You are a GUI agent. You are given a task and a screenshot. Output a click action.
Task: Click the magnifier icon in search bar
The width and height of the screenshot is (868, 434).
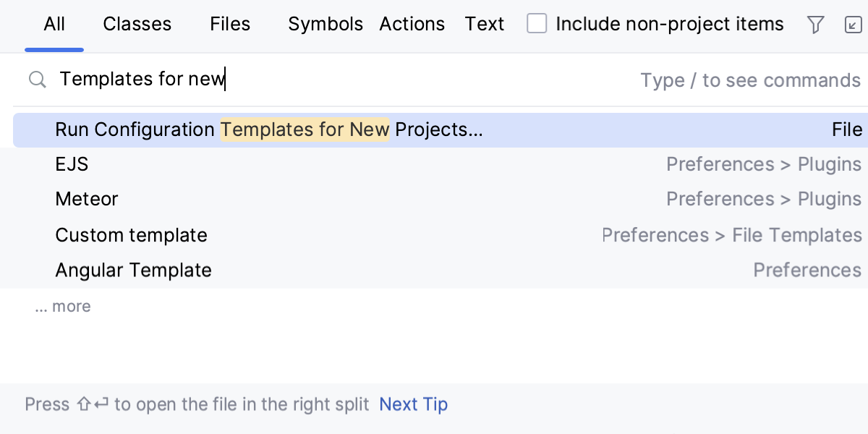(37, 80)
